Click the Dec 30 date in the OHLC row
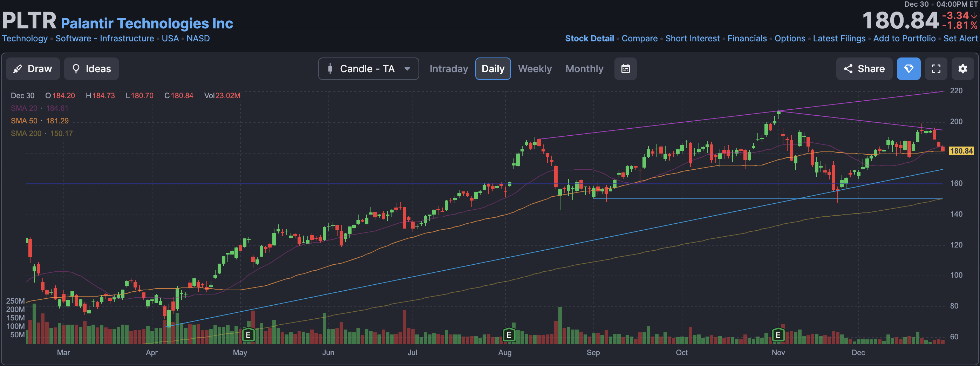Image resolution: width=980 pixels, height=366 pixels. [22, 95]
